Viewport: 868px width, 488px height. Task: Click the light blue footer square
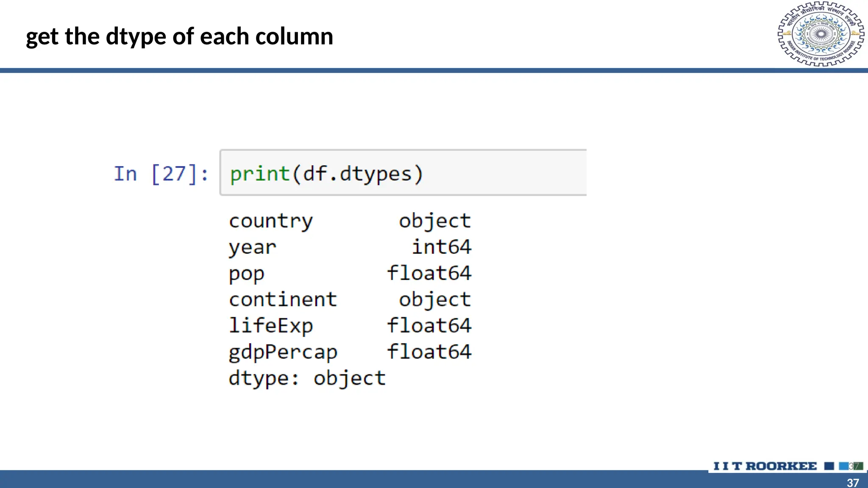click(843, 466)
